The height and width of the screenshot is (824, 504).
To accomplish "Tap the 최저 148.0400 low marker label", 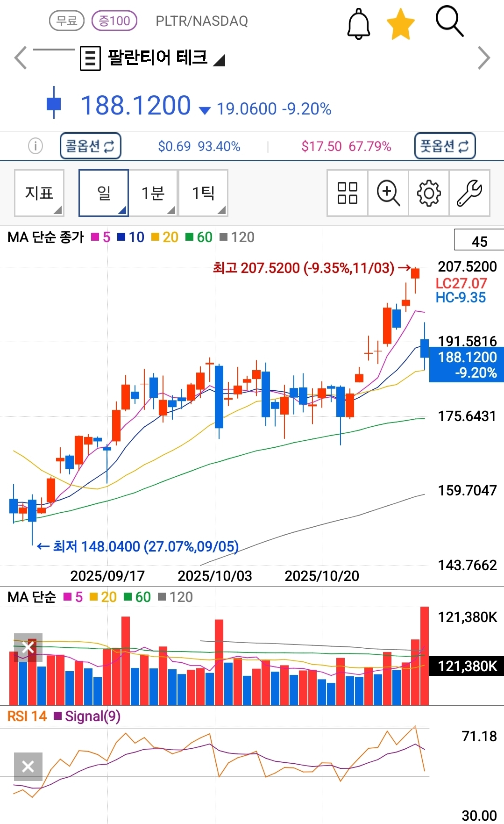I will point(146,546).
